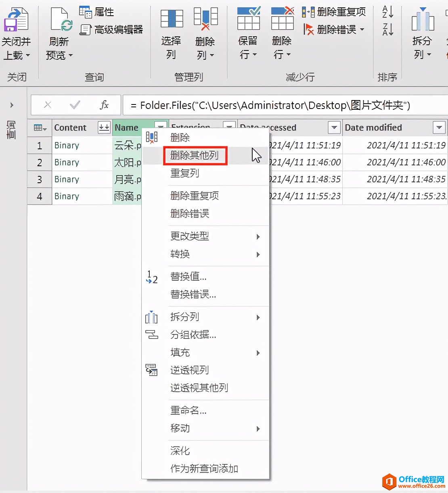This screenshot has height=493, width=448.
Task: Choose 重复列 in the context menu
Action: pyautogui.click(x=205, y=173)
